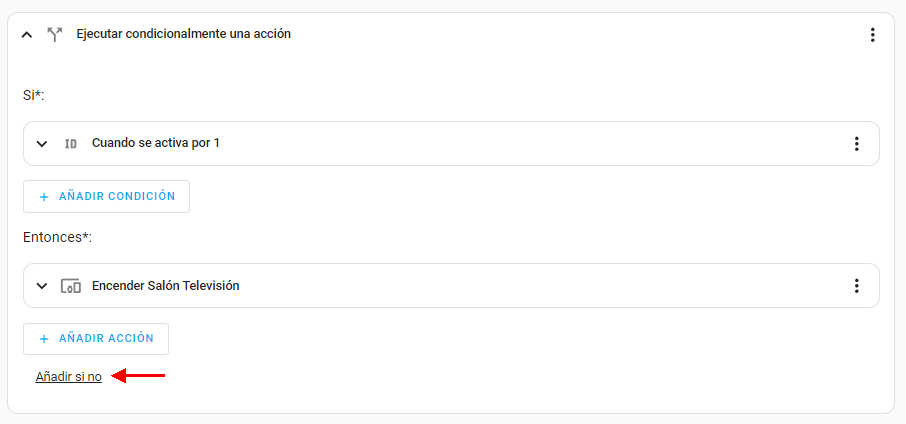
Task: Expand the Cuando se activa por 1 condition
Action: point(42,144)
